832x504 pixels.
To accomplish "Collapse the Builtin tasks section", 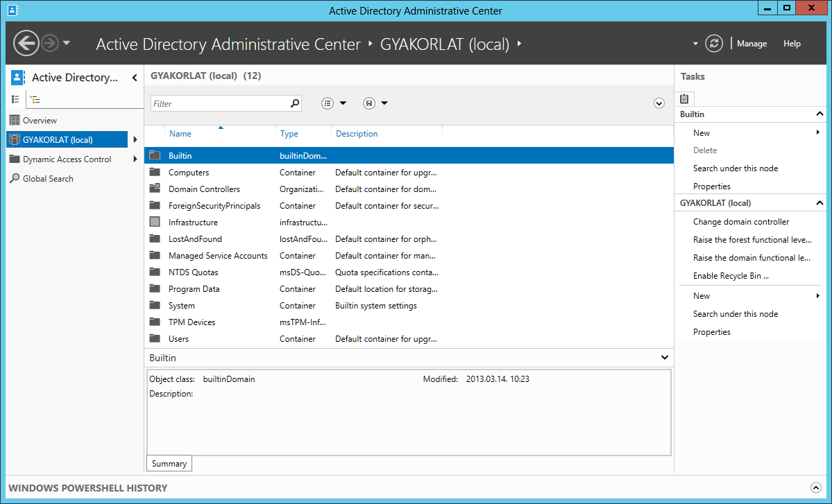I will point(820,114).
